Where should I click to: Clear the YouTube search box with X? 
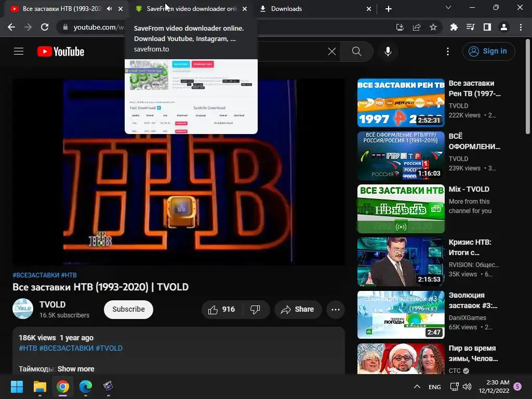(332, 51)
